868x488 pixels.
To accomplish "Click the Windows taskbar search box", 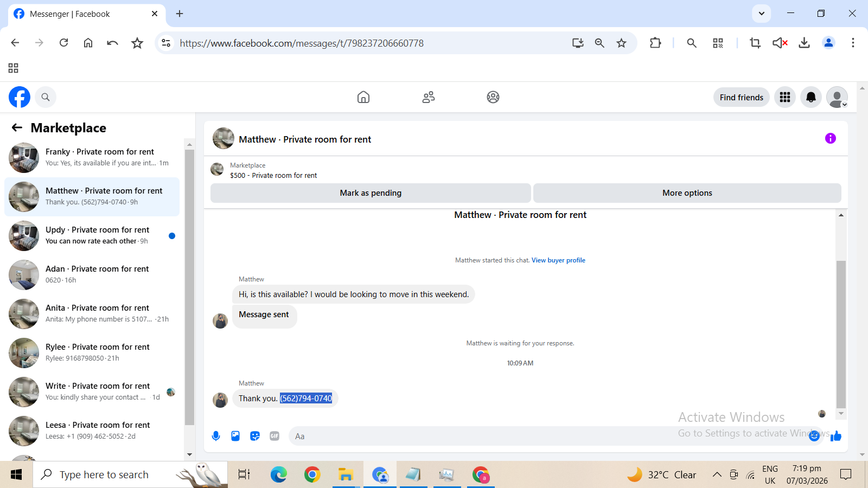I will point(130,474).
